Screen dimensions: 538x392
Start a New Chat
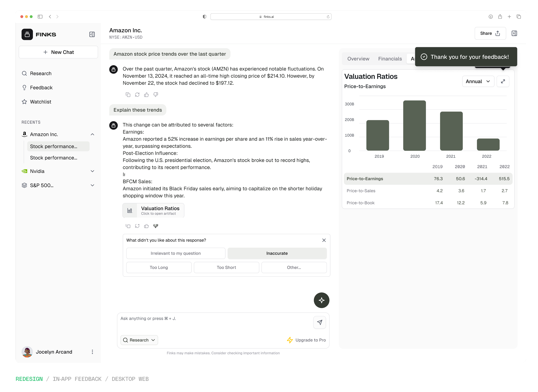pyautogui.click(x=58, y=52)
